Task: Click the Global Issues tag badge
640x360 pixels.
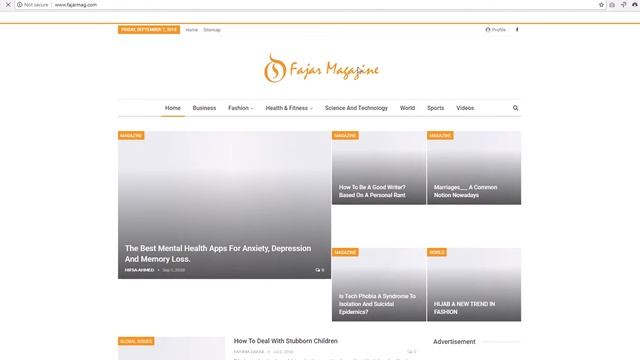Action: coord(136,341)
